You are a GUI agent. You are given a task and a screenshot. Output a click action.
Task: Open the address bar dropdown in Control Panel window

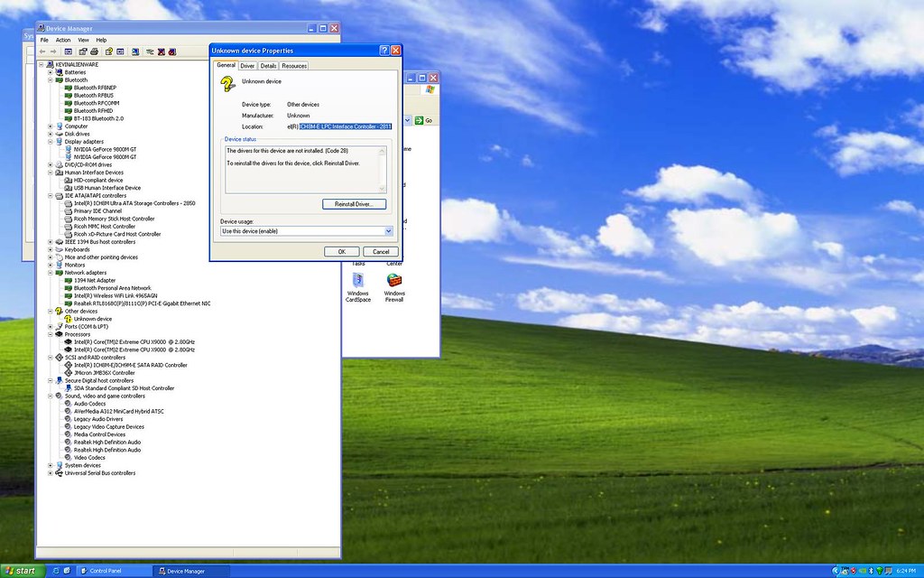pos(407,120)
